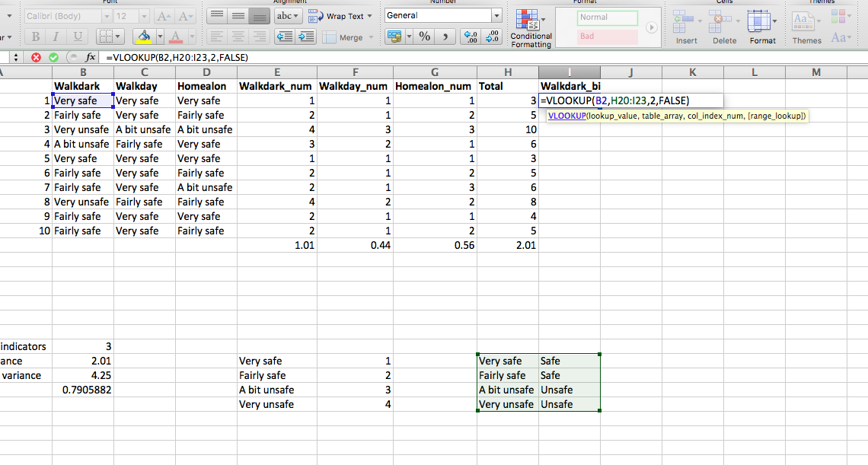Select column E header
The image size is (868, 465).
277,72
